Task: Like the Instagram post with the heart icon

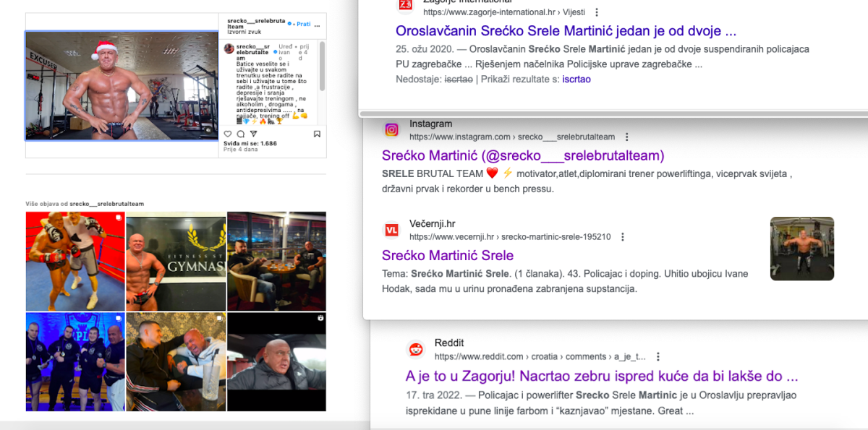Action: click(228, 134)
